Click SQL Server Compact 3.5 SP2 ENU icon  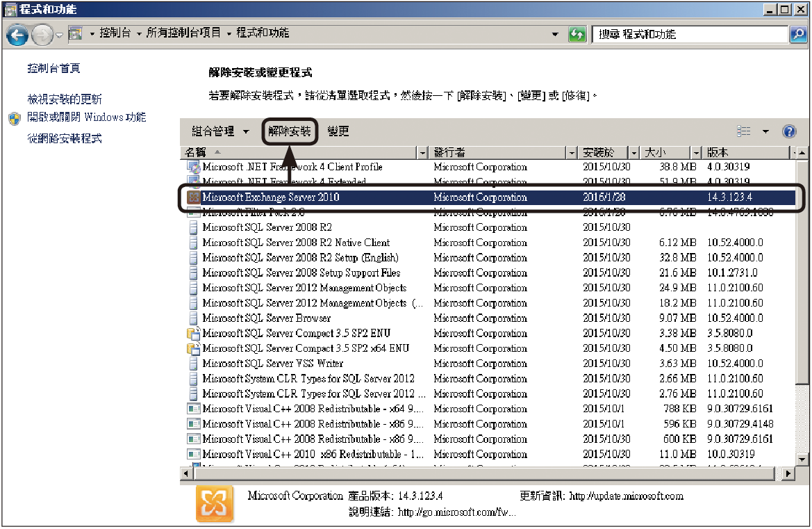point(194,333)
